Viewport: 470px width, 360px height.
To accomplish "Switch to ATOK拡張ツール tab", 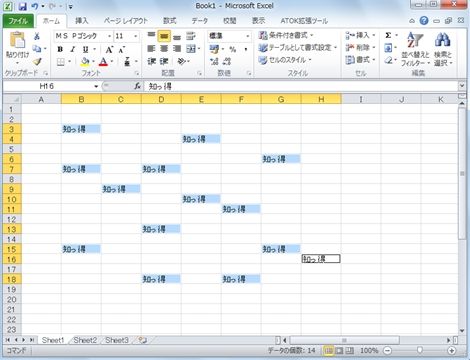I will point(304,21).
